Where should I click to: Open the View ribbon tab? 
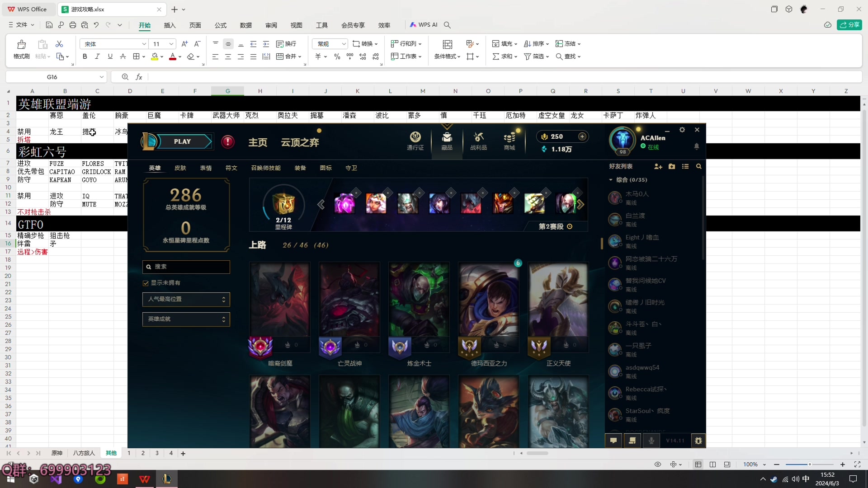click(x=296, y=25)
